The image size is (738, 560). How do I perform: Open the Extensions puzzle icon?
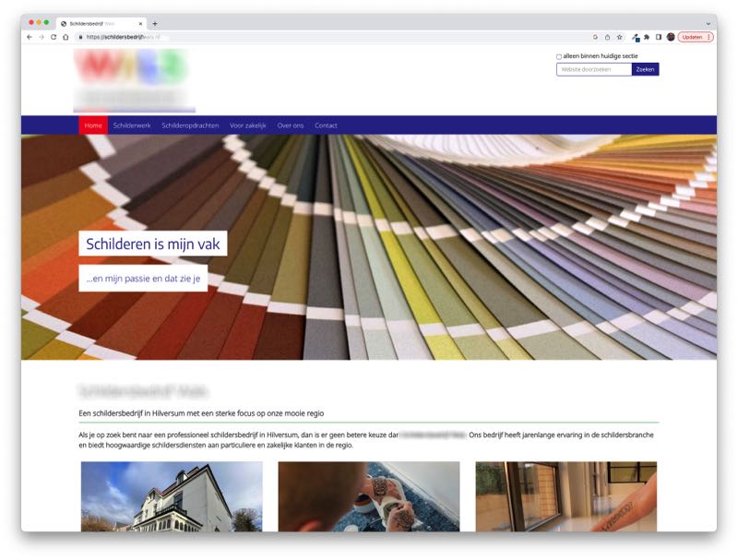point(647,37)
